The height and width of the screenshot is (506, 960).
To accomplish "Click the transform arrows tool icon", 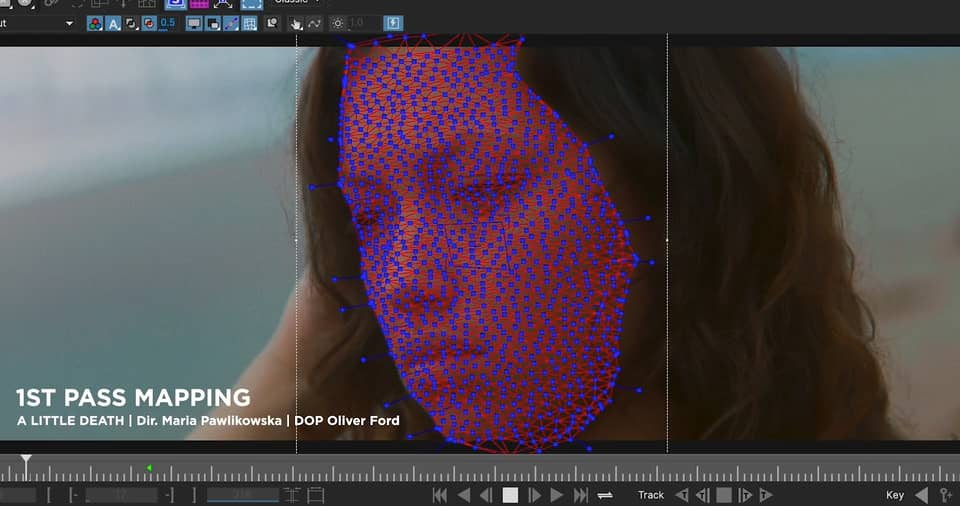I will (224, 4).
